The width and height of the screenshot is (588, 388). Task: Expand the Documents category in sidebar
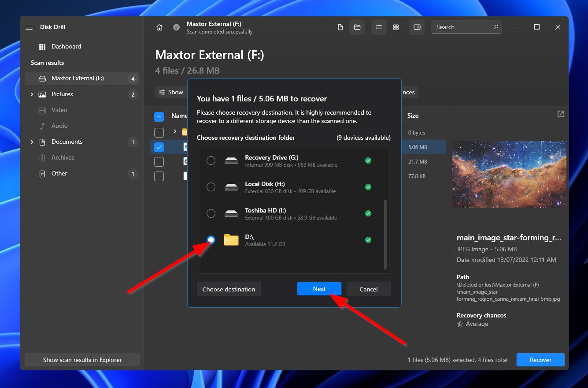point(32,142)
